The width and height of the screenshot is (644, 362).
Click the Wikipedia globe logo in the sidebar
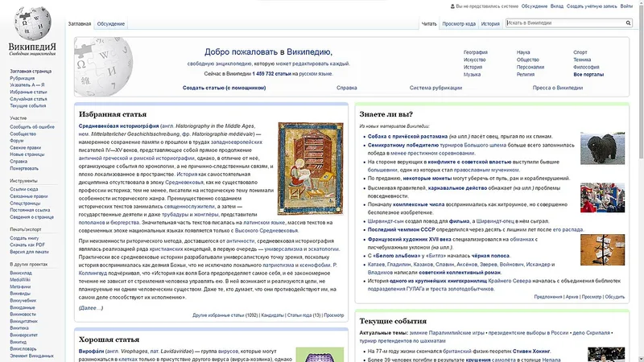32,23
